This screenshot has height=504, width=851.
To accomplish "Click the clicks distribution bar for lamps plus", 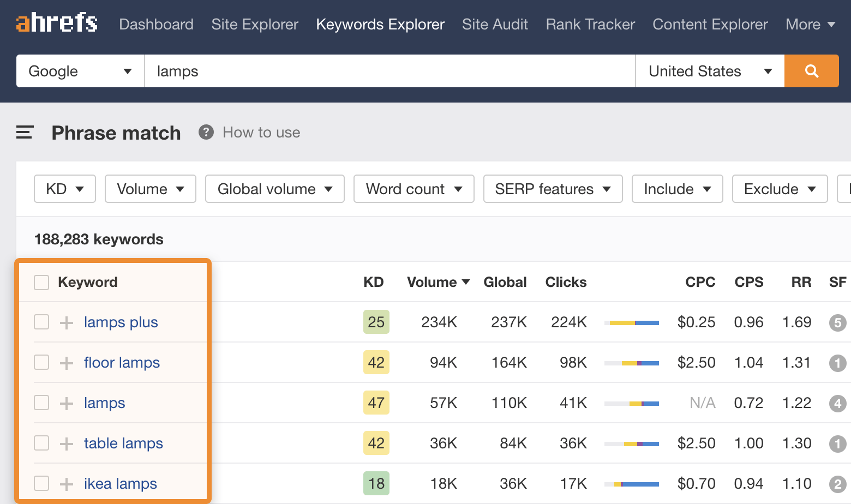I will pos(632,323).
